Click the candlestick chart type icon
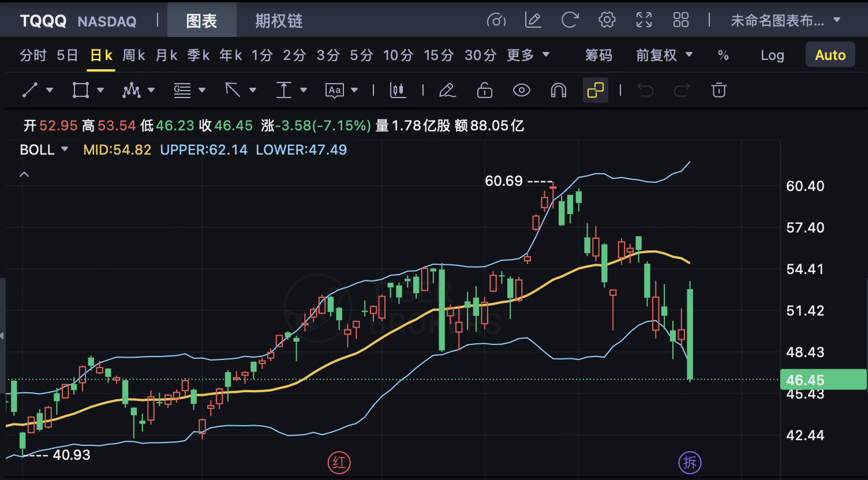 pyautogui.click(x=398, y=90)
